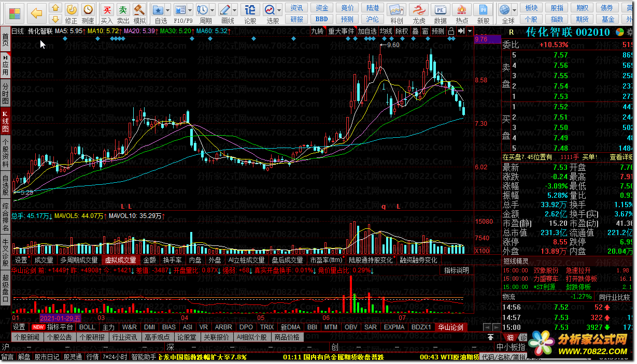637x364 pixels.
Task: Click the 买入 buy icon
Action: (x=107, y=9)
